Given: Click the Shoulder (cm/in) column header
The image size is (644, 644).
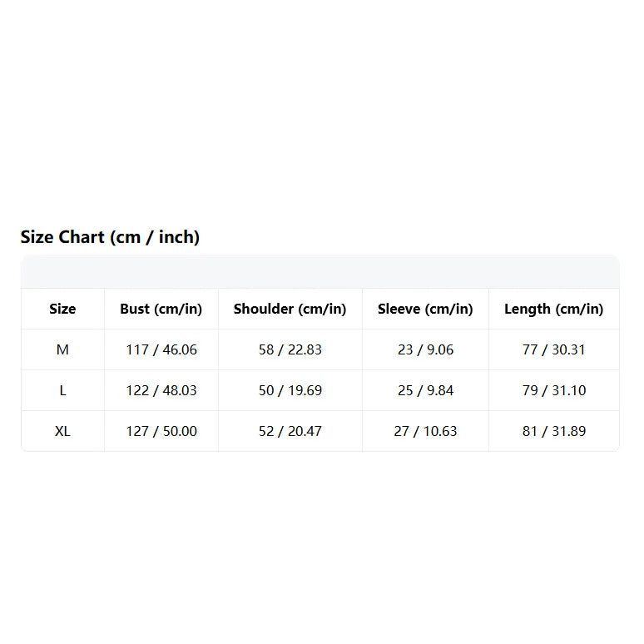Looking at the screenshot, I should click(x=290, y=309).
